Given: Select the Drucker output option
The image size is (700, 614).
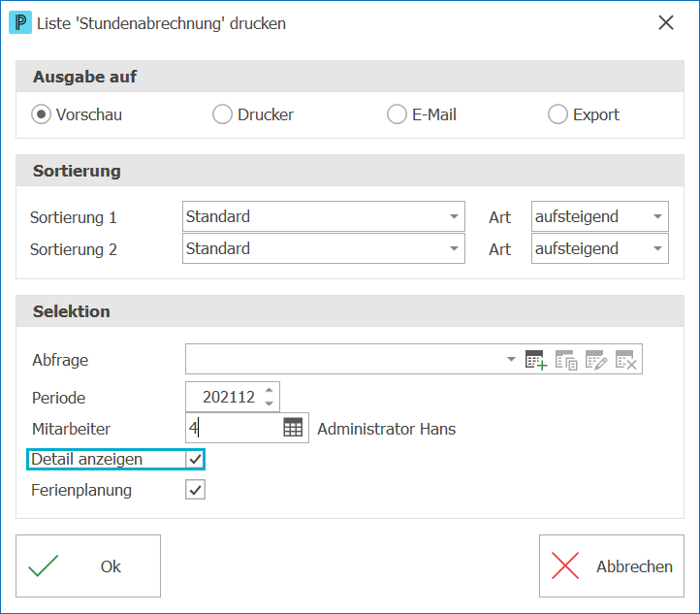Looking at the screenshot, I should click(222, 114).
